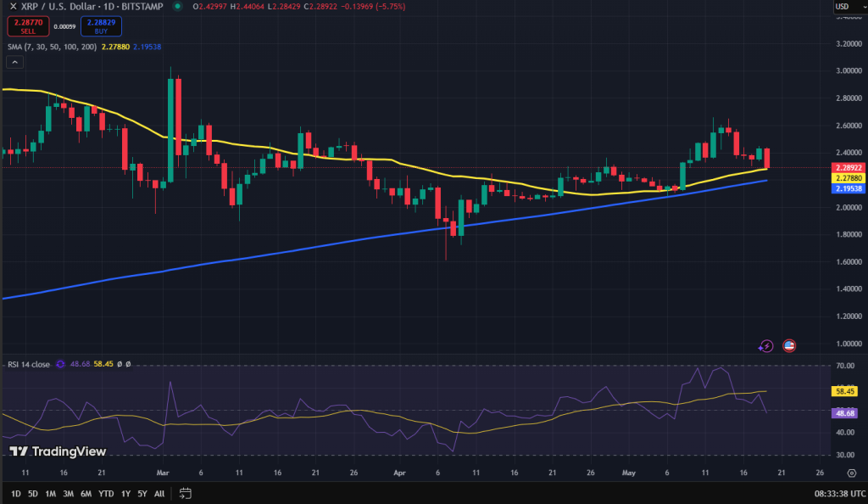Screen dimensions: 868x504
Task: Click the 30.00 RSI axis label
Action: coord(845,455)
